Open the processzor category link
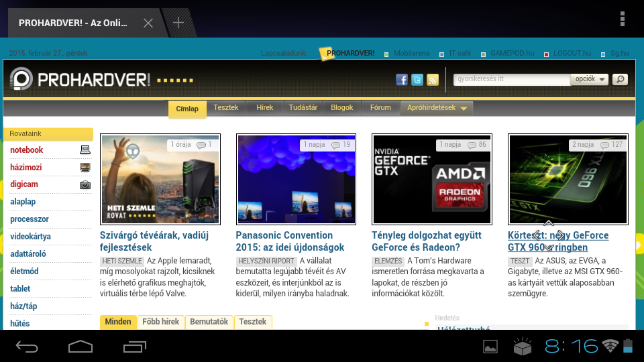644x362 pixels. pos(29,219)
